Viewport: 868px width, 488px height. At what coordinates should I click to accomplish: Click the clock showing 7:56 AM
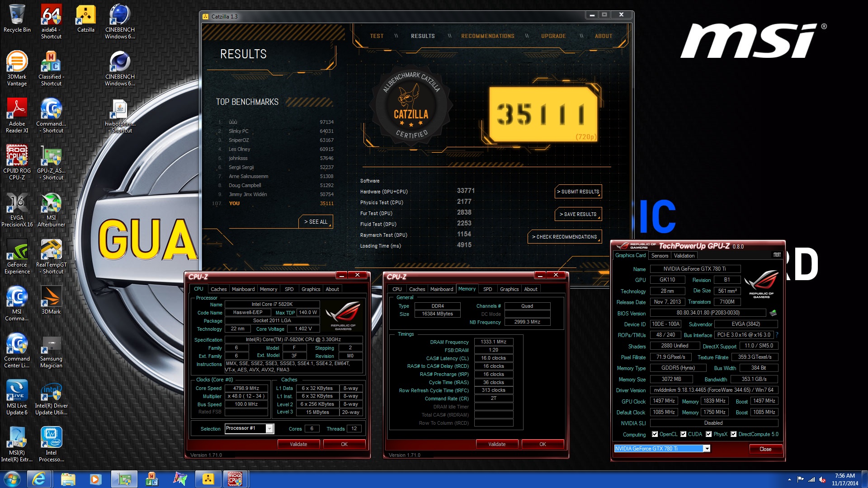click(x=844, y=476)
